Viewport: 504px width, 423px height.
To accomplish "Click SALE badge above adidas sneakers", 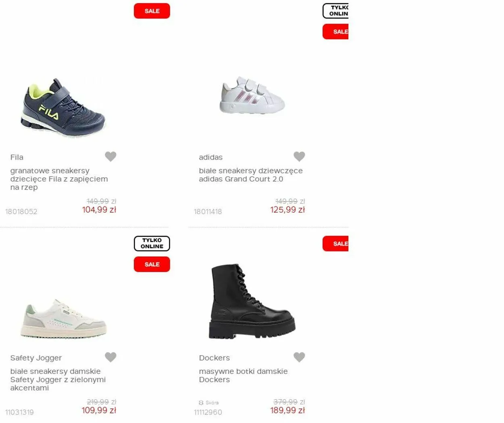I will 335,31.
